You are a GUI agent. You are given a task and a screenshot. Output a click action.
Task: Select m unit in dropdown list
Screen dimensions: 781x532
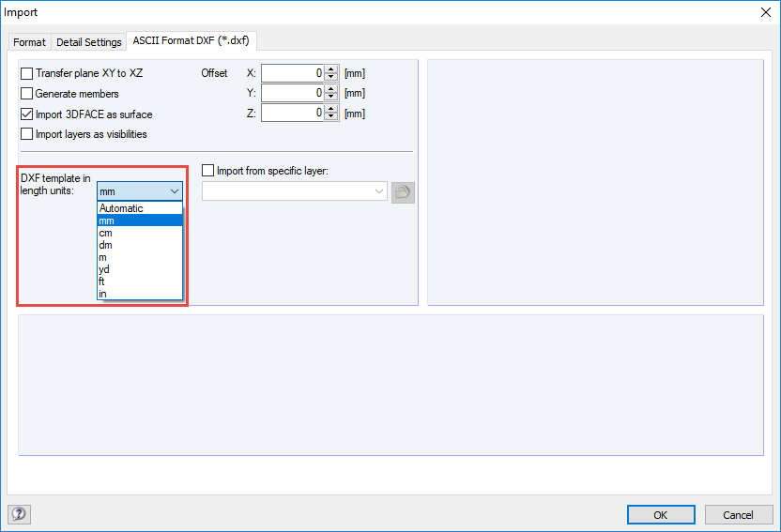[x=140, y=257]
